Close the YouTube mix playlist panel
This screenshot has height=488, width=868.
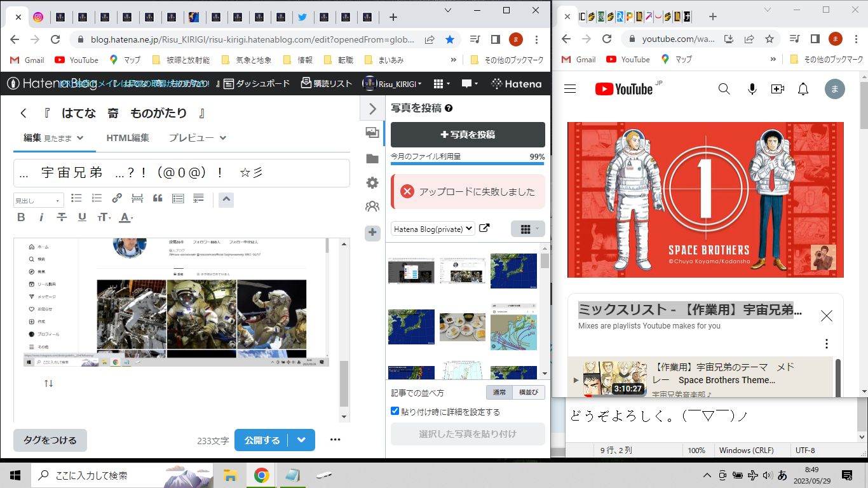pos(826,316)
